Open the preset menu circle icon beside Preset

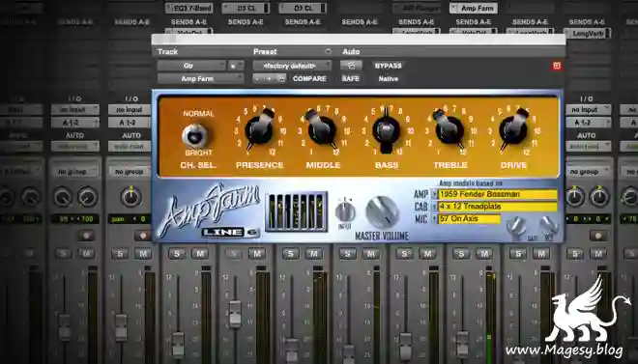(328, 51)
